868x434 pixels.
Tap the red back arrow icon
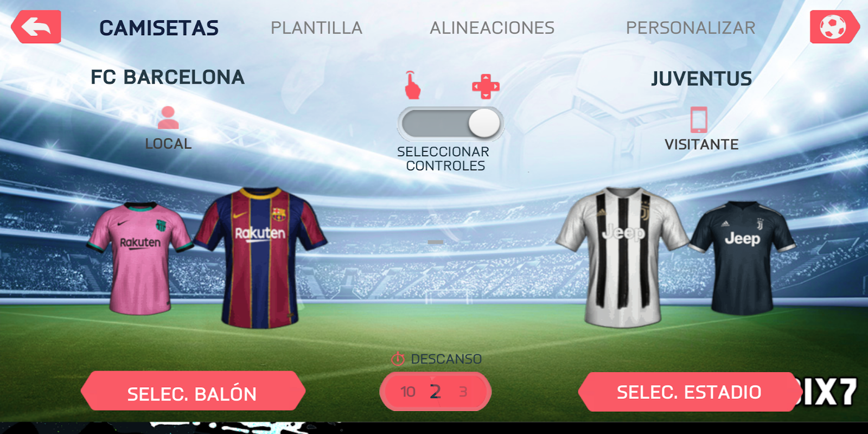(36, 27)
